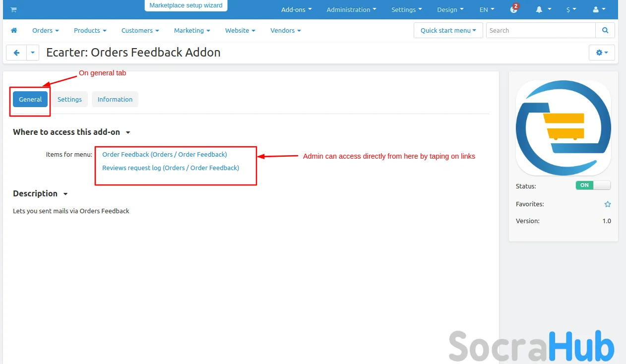Switch to the Information tab
This screenshot has height=364, width=626.
click(115, 99)
